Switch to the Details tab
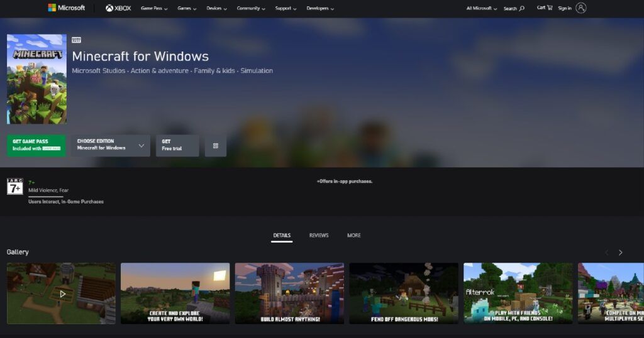 [282, 236]
